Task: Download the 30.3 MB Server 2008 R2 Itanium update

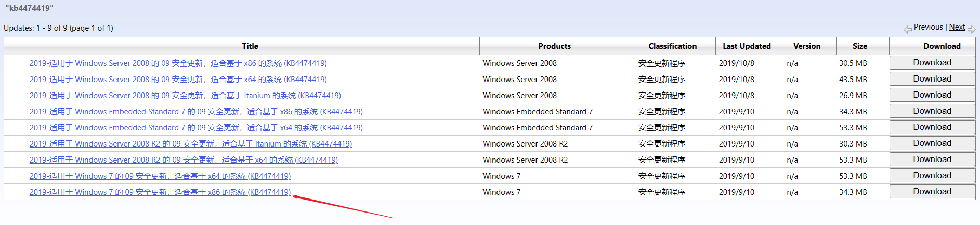Action: [x=932, y=143]
